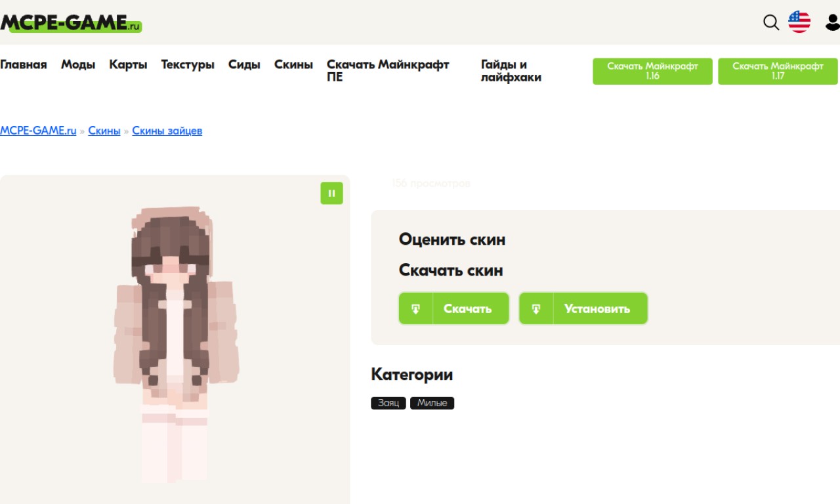
Task: Click the Скачать skin button label
Action: [x=467, y=308]
